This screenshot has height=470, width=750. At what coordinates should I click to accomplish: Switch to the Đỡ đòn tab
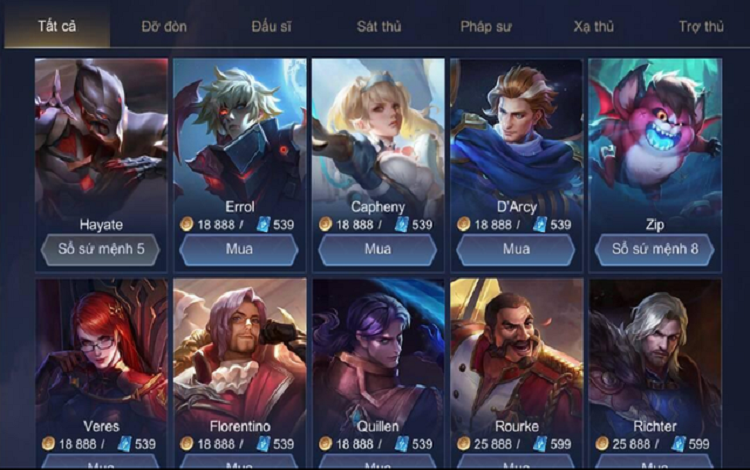tap(164, 26)
